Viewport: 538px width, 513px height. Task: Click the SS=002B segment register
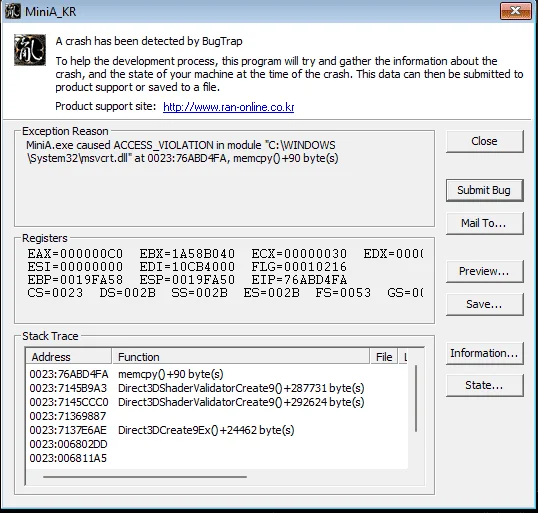[199, 293]
